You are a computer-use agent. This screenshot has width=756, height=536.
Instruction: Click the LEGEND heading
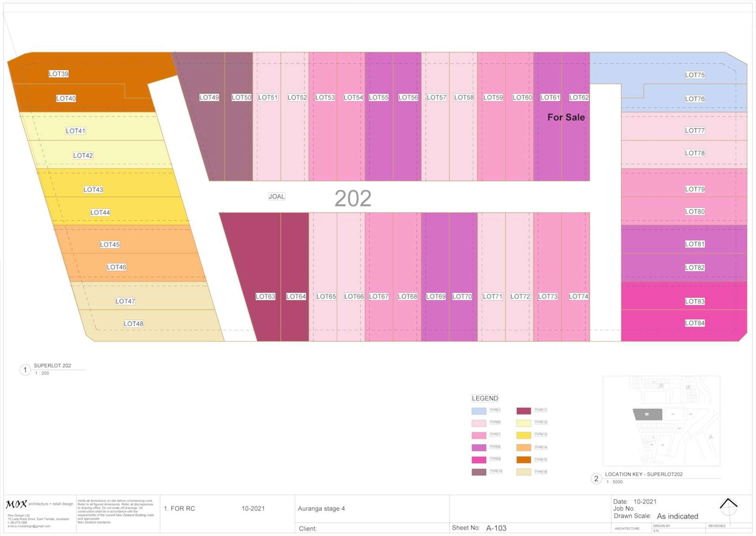tap(485, 398)
